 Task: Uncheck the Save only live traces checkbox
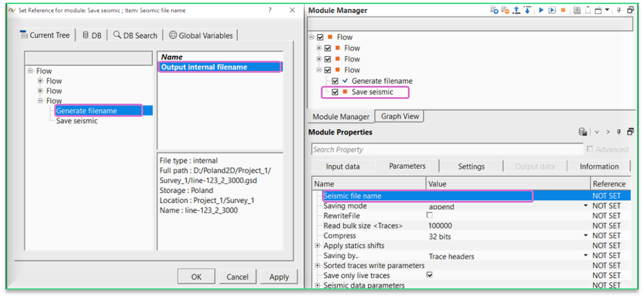click(429, 275)
